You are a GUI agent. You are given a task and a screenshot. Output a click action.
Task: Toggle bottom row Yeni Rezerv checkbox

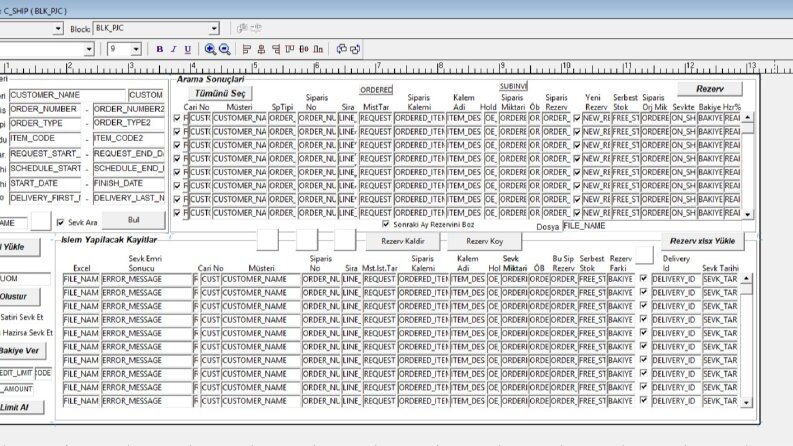pos(577,213)
